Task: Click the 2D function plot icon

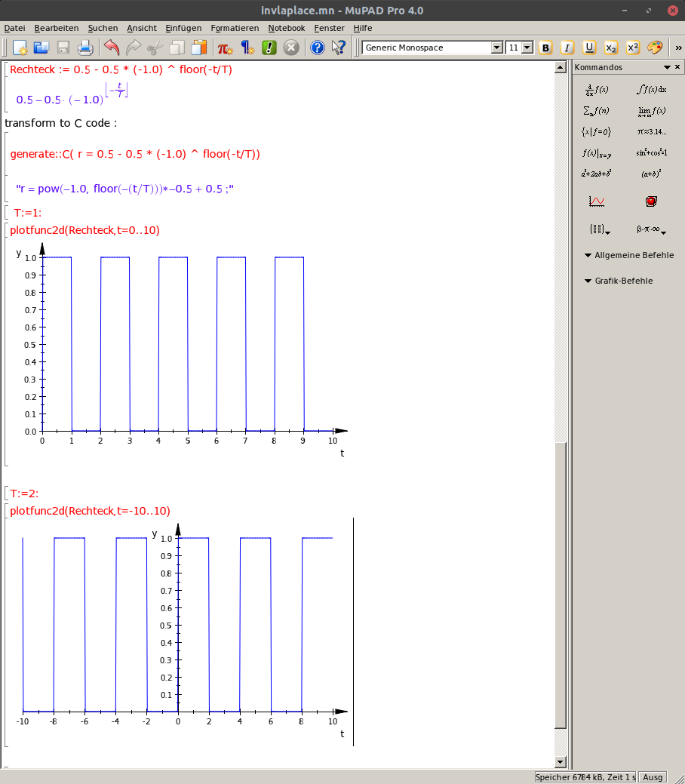Action: coord(597,201)
